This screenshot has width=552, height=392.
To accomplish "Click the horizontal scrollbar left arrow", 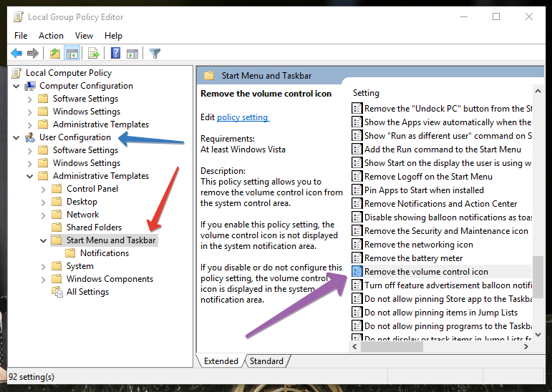I will coord(355,347).
